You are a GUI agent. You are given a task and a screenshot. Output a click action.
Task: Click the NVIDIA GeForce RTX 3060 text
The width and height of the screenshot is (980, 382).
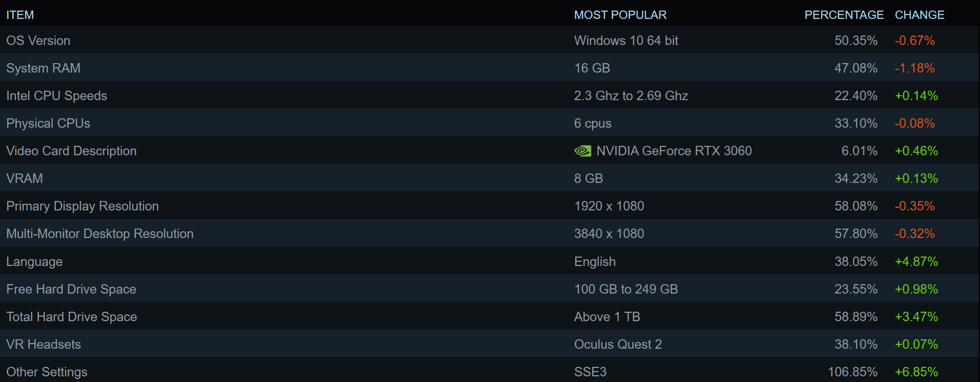(x=674, y=151)
